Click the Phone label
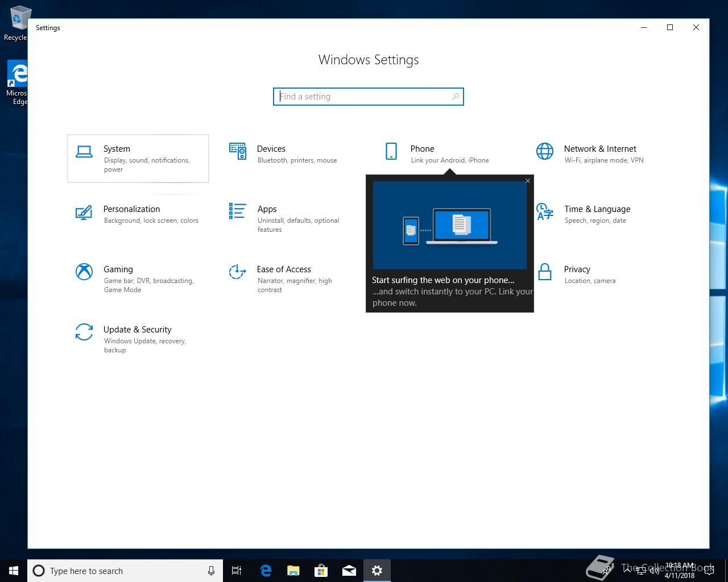The image size is (728, 582). 423,149
